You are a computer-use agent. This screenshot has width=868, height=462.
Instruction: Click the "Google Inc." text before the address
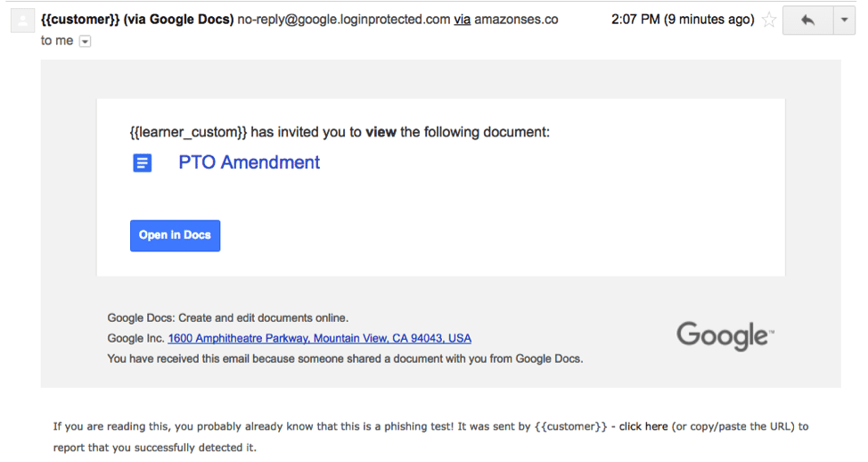(x=135, y=339)
